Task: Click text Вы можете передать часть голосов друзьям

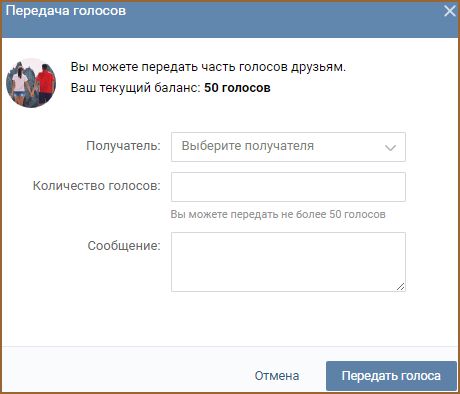Action: 208,67
